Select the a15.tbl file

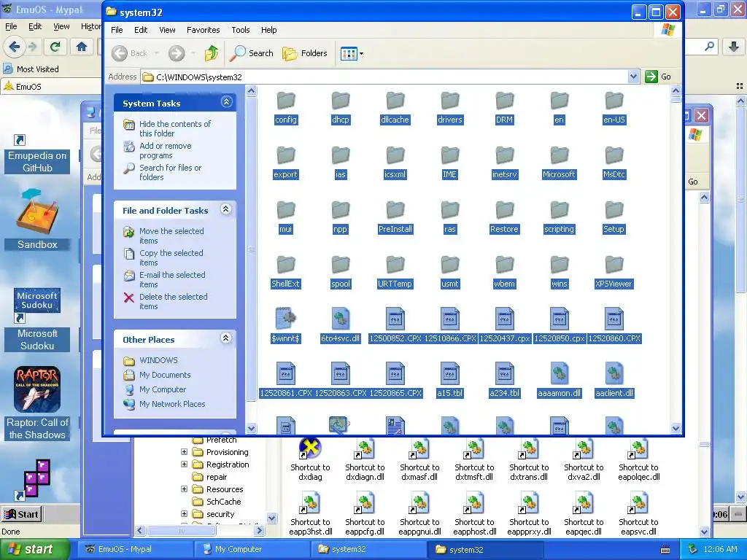point(449,381)
